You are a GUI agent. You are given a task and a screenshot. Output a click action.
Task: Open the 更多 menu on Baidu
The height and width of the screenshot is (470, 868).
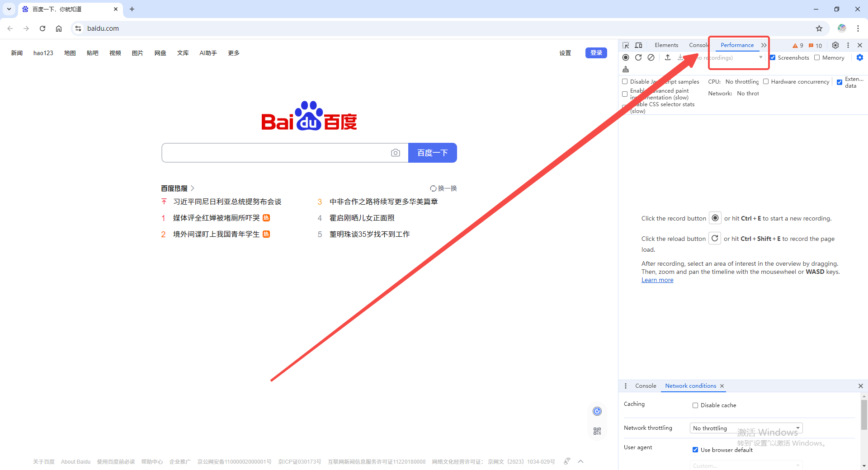click(x=234, y=53)
